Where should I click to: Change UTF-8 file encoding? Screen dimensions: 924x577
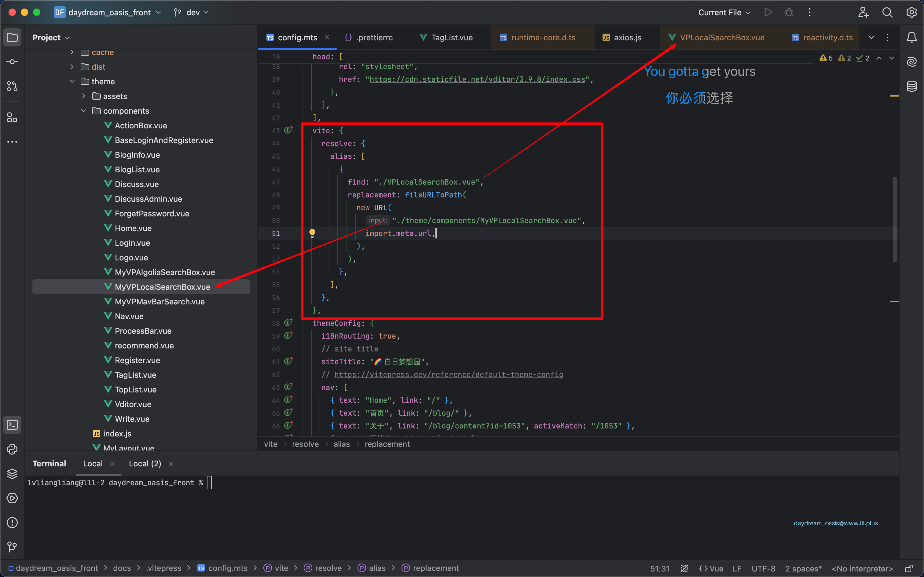[x=763, y=568]
